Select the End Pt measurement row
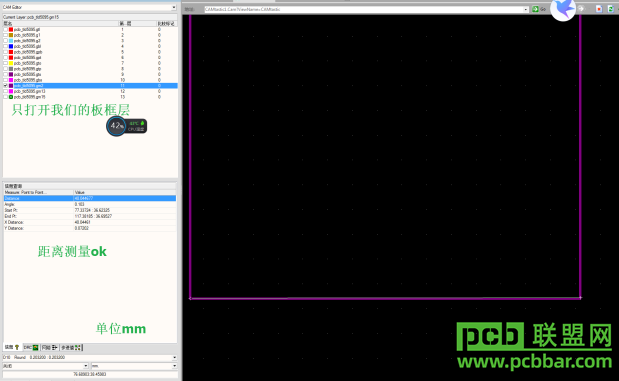This screenshot has width=619, height=381. pos(90,216)
